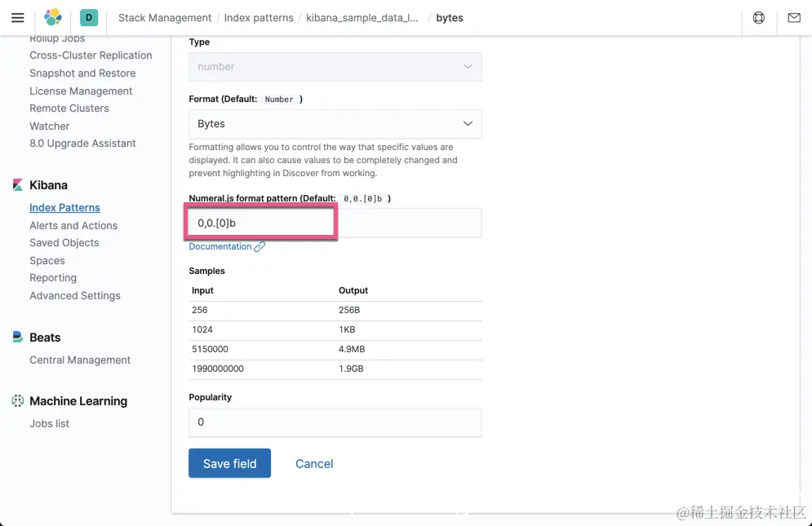This screenshot has height=526, width=812.
Task: Click the Machine Learning section icon
Action: pos(18,400)
